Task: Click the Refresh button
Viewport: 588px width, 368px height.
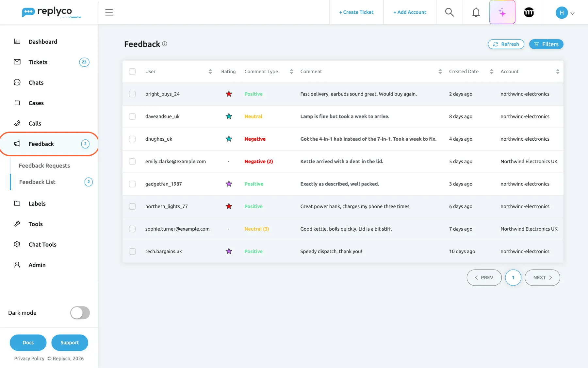Action: point(506,44)
